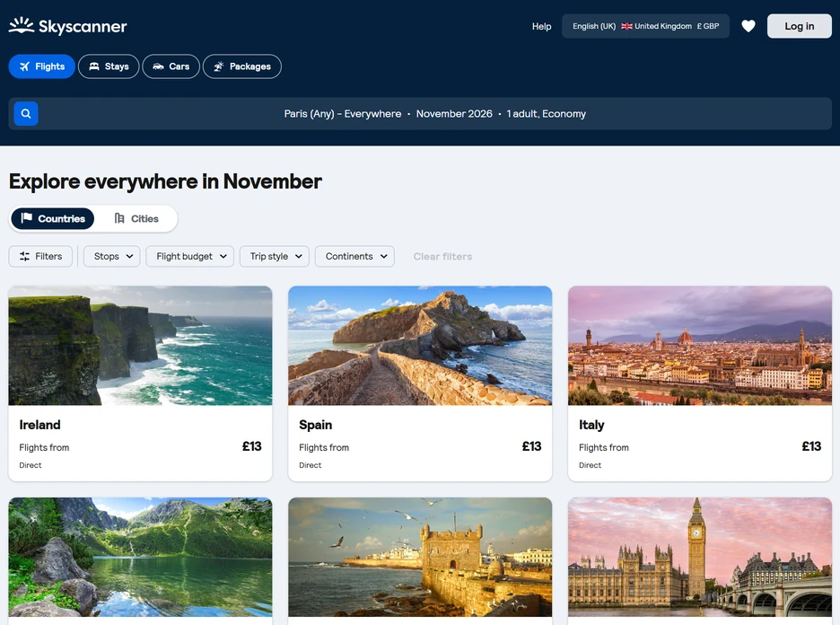
Task: Click the £13 price on Spain card
Action: [531, 446]
